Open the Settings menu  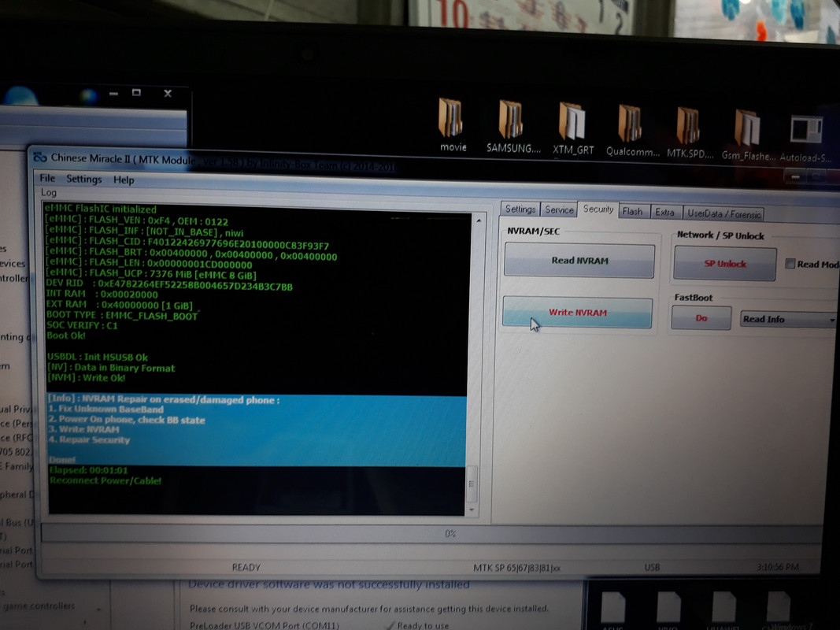(x=83, y=179)
